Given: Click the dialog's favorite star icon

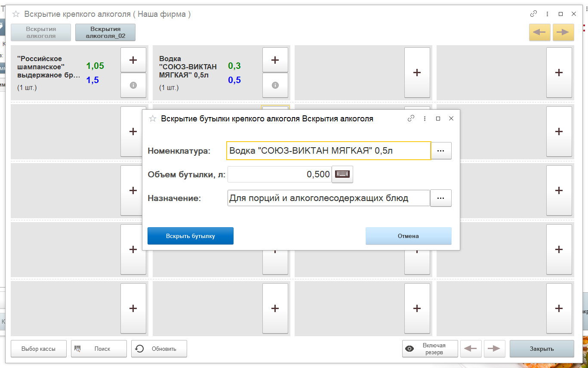Looking at the screenshot, I should [x=152, y=119].
